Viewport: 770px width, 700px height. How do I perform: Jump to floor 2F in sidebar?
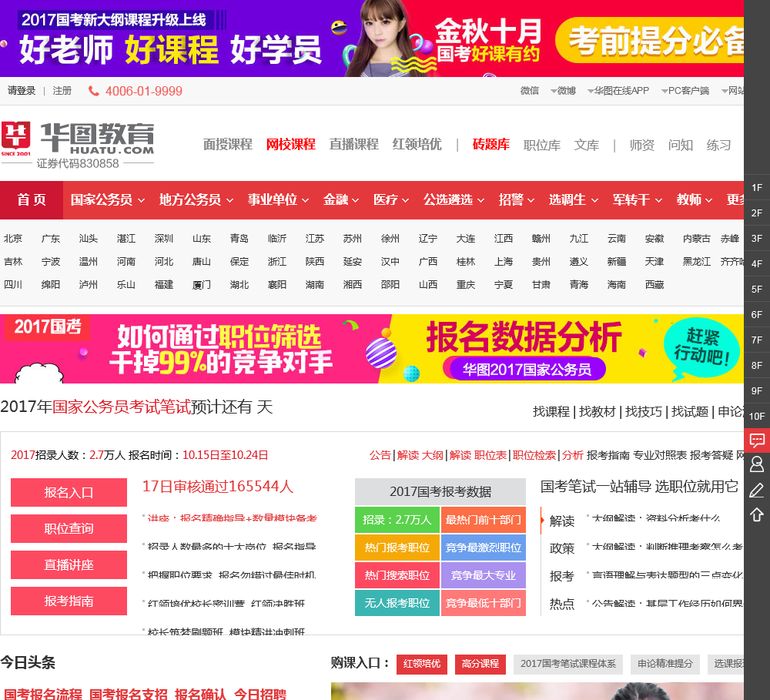757,213
